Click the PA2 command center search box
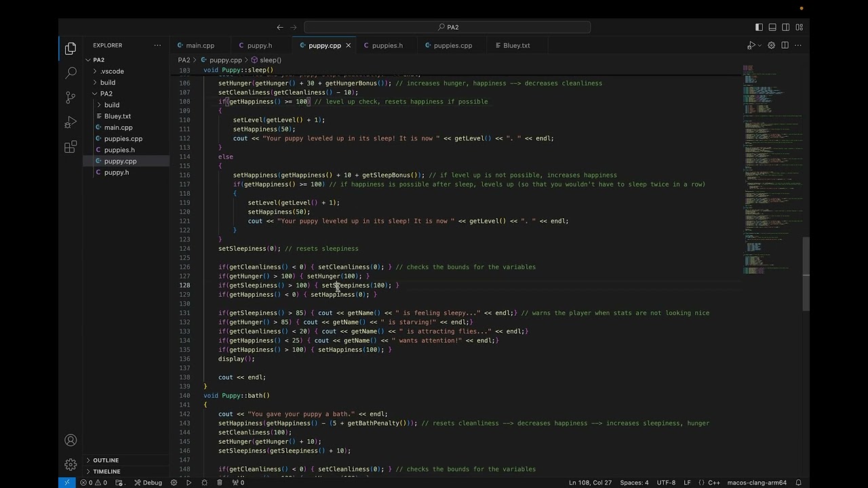The image size is (868, 488). (x=448, y=27)
